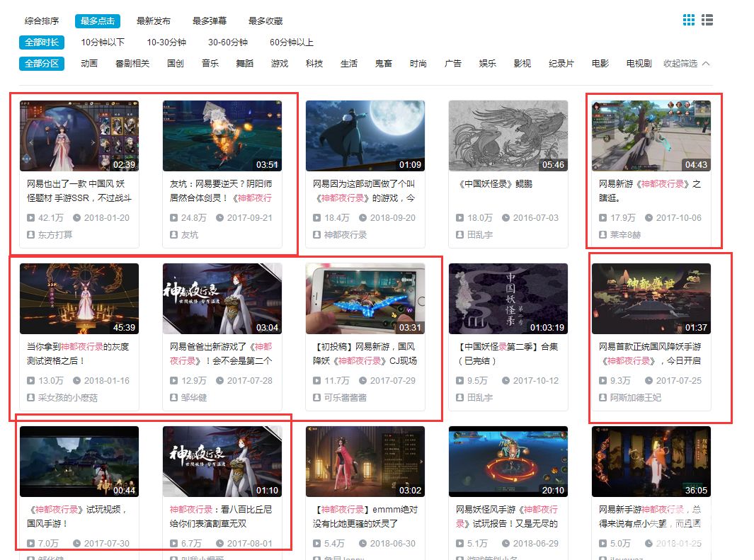Filter by the 游戏 category

(280, 64)
